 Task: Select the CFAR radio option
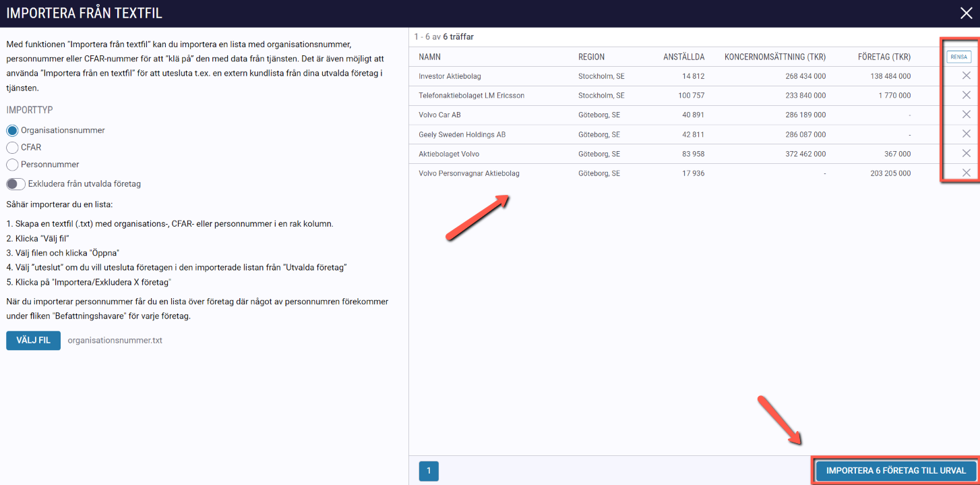click(12, 147)
